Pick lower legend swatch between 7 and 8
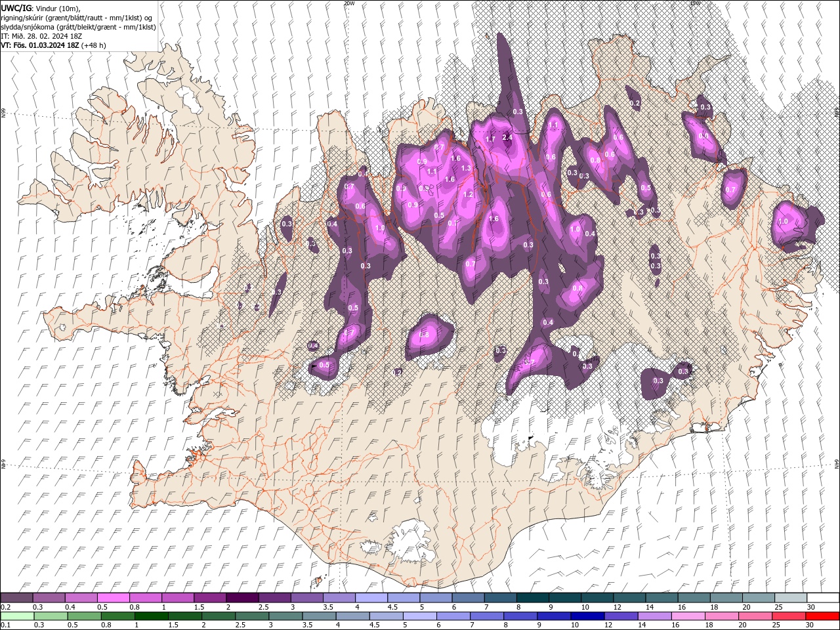 [x=487, y=616]
